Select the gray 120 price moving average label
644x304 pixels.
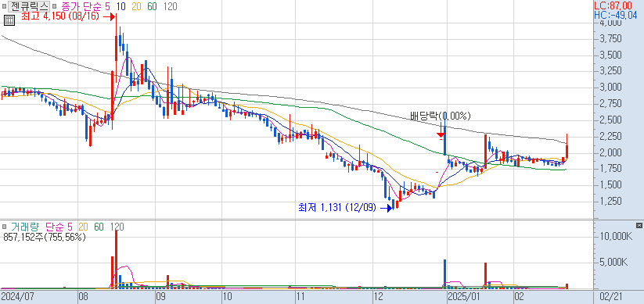point(170,6)
